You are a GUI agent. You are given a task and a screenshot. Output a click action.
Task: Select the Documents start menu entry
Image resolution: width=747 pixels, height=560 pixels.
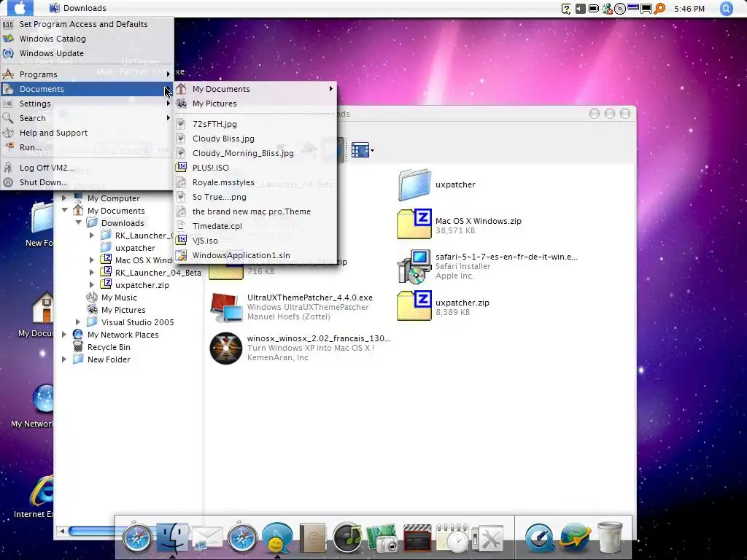87,89
